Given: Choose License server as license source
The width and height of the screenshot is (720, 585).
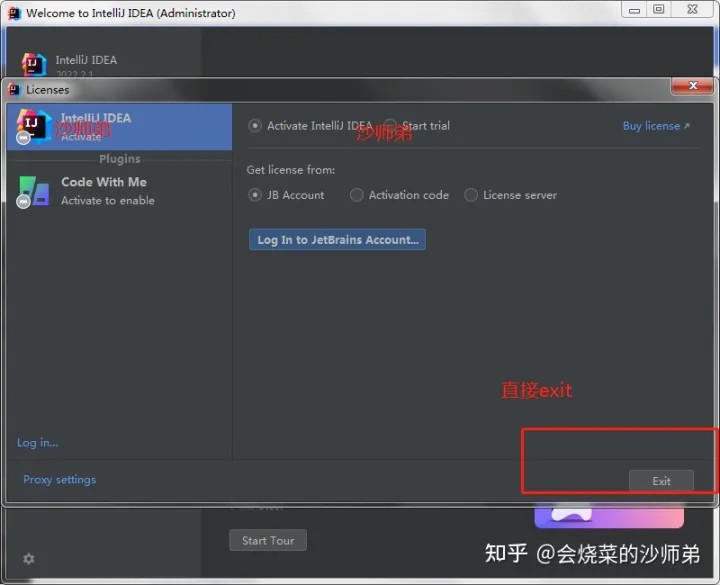Looking at the screenshot, I should pyautogui.click(x=471, y=195).
